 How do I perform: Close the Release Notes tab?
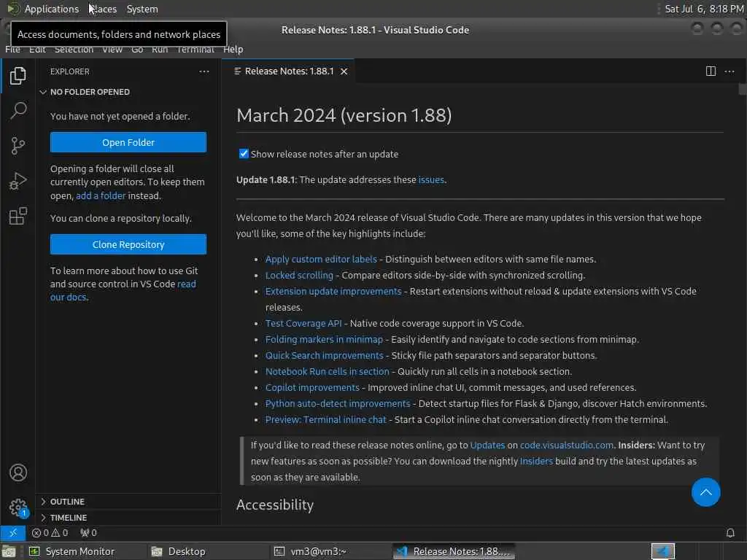coord(344,71)
